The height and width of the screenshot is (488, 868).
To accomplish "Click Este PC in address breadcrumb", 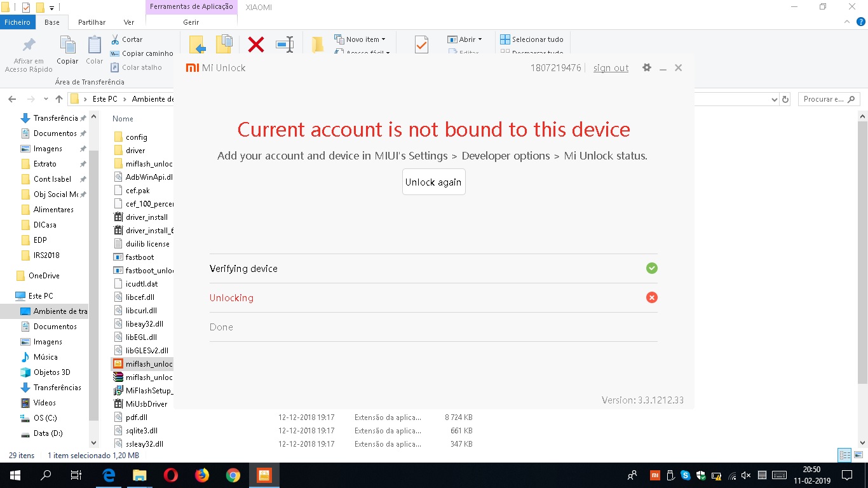I will coord(105,99).
